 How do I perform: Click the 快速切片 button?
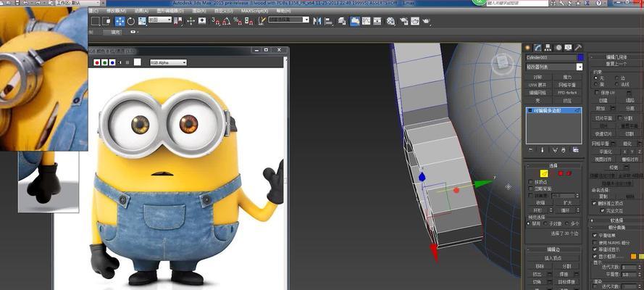point(603,134)
